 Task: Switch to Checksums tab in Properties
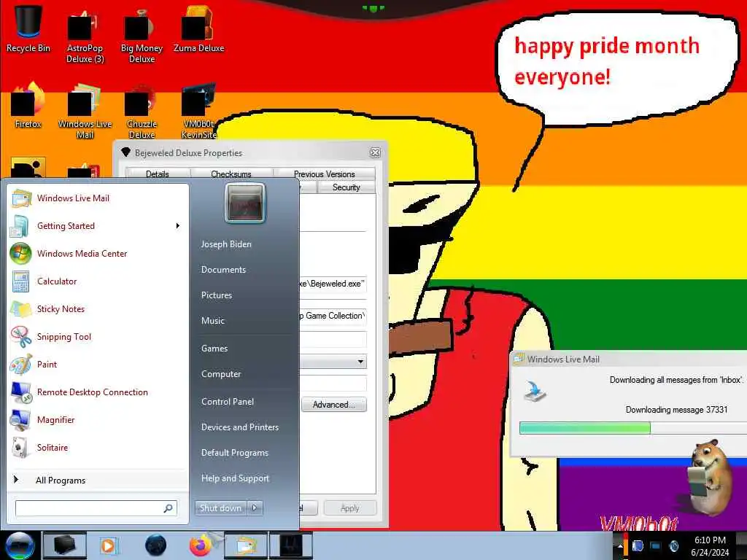tap(231, 174)
